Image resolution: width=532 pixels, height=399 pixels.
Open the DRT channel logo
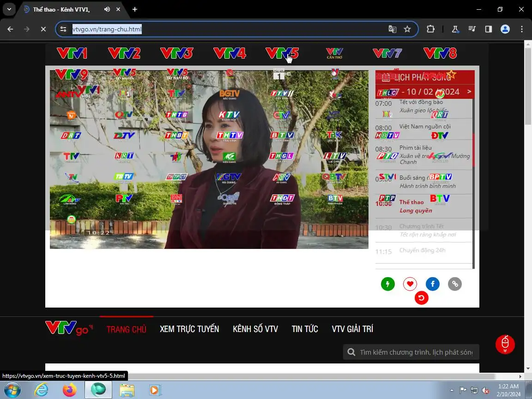tap(71, 136)
